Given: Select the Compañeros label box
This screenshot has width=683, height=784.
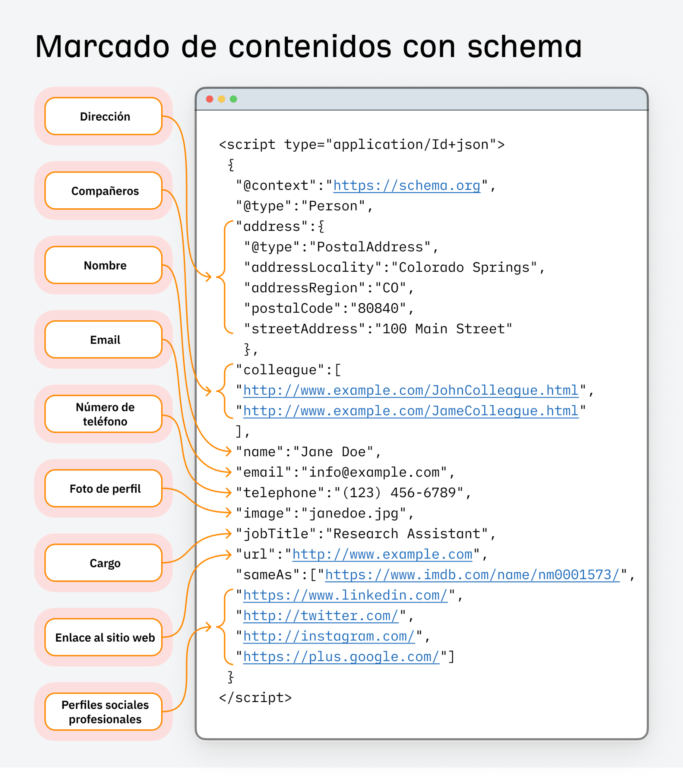Looking at the screenshot, I should click(x=104, y=191).
